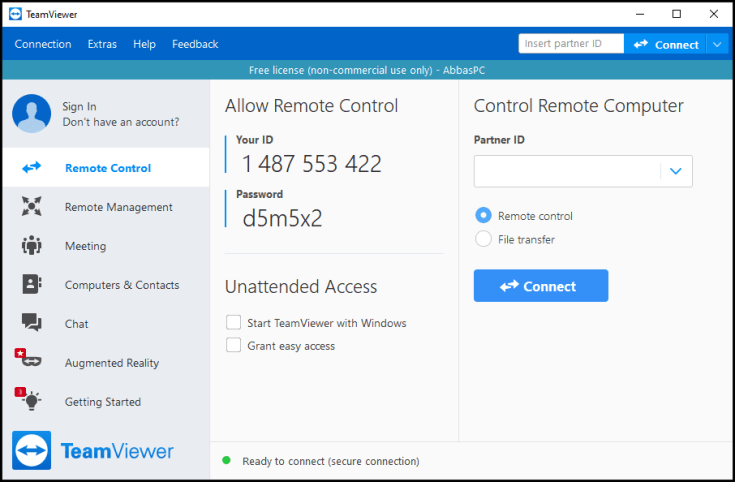Open the Remote Management section
735x482 pixels.
[106, 207]
